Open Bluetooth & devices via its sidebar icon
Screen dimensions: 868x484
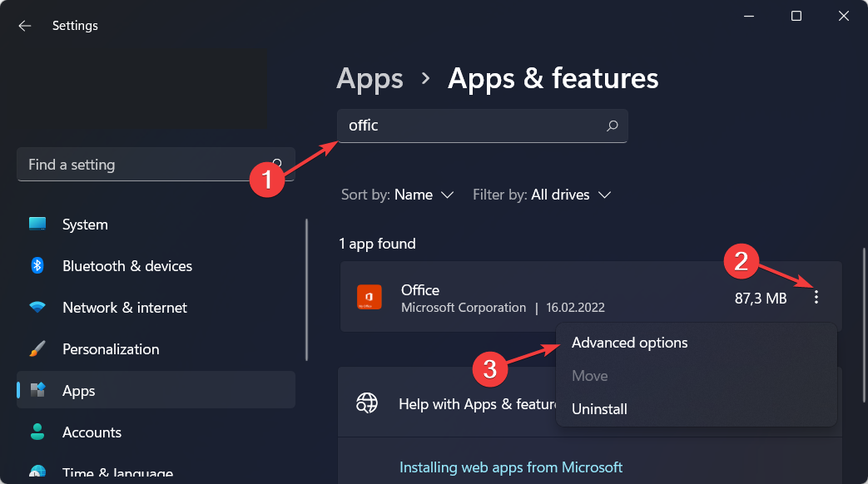37,265
